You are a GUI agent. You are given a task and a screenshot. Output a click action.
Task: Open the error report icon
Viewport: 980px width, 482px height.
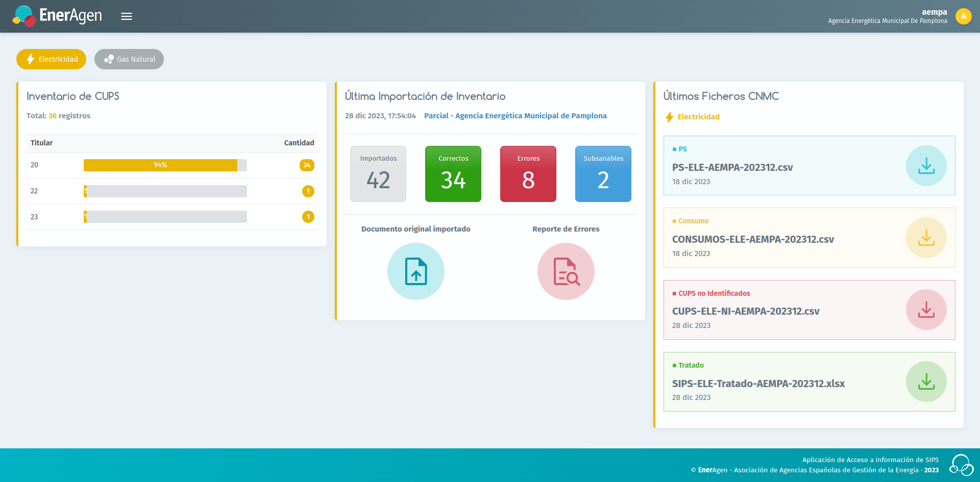[x=566, y=271]
